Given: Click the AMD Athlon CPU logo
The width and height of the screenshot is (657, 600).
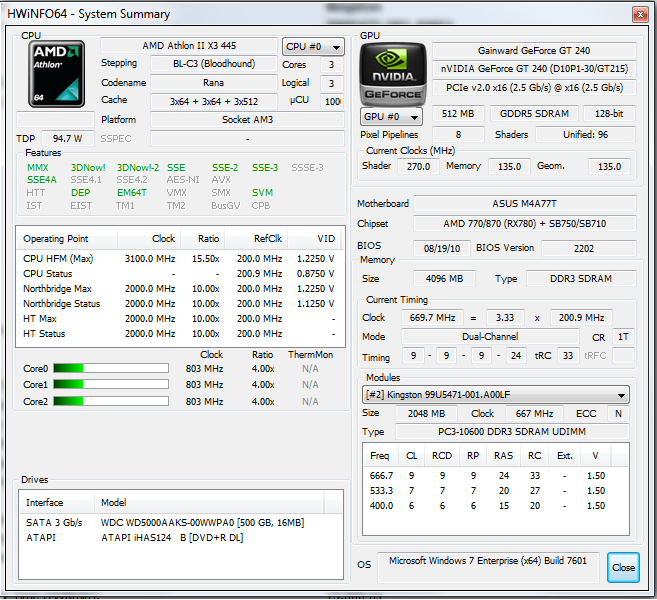Looking at the screenshot, I should coord(57,74).
